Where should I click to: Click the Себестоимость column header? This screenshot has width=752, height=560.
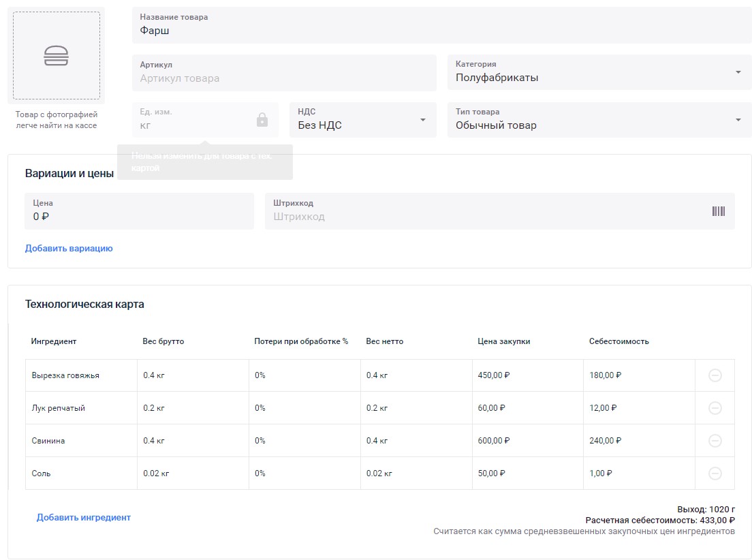(x=618, y=341)
